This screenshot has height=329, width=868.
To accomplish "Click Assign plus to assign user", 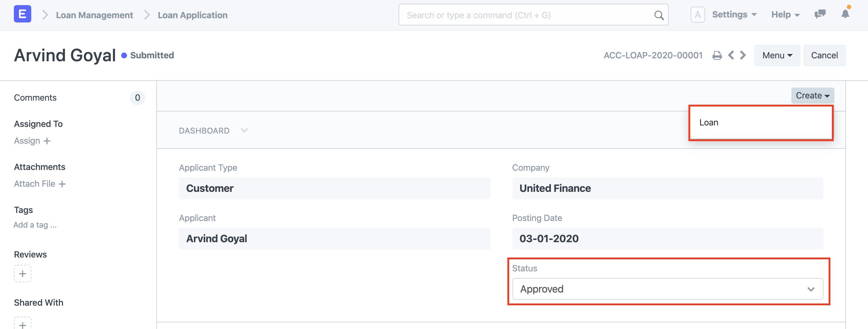I will click(x=32, y=141).
